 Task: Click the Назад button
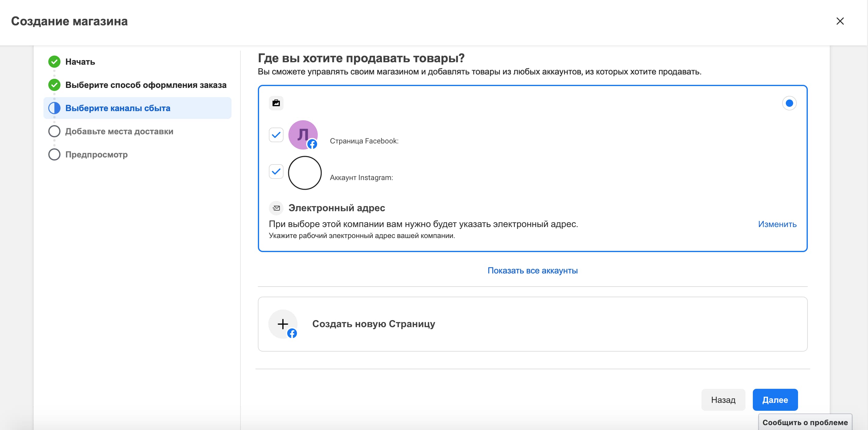click(723, 400)
